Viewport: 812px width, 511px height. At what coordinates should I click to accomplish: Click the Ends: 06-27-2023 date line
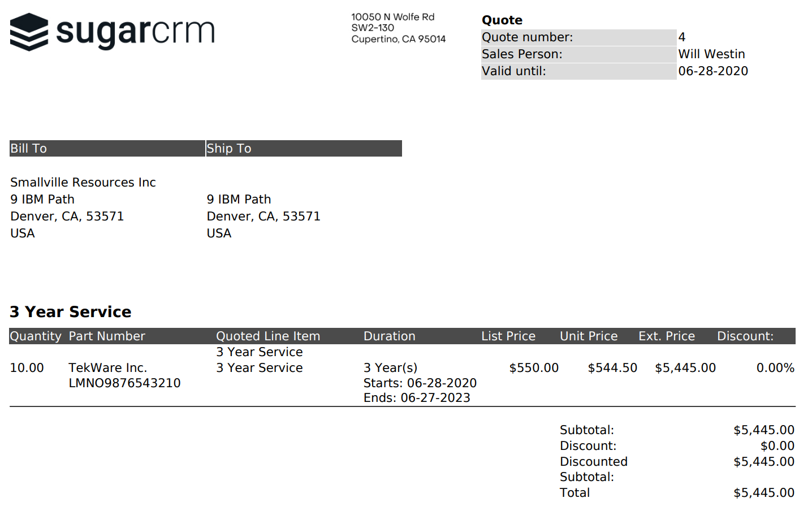417,398
